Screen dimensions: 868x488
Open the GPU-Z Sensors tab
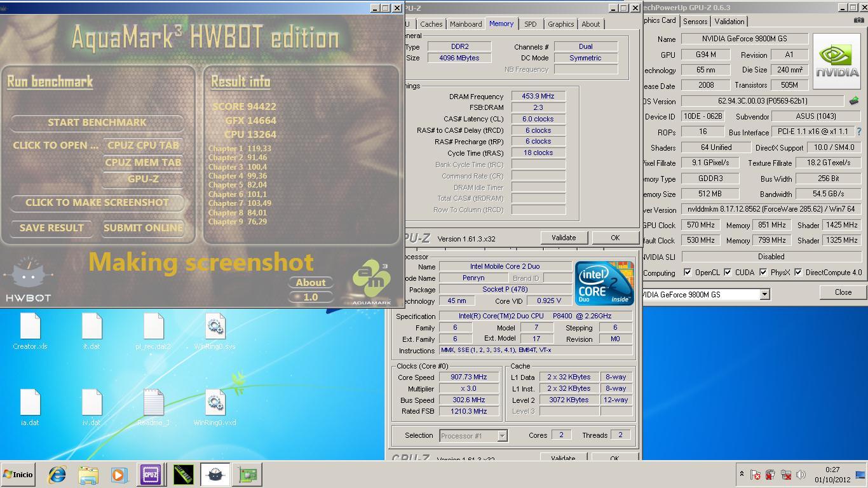point(695,21)
